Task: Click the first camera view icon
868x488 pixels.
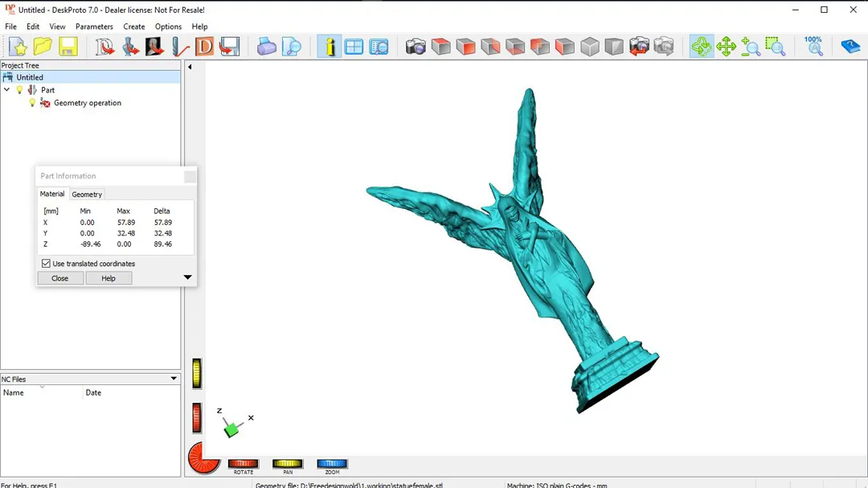Action: (416, 47)
